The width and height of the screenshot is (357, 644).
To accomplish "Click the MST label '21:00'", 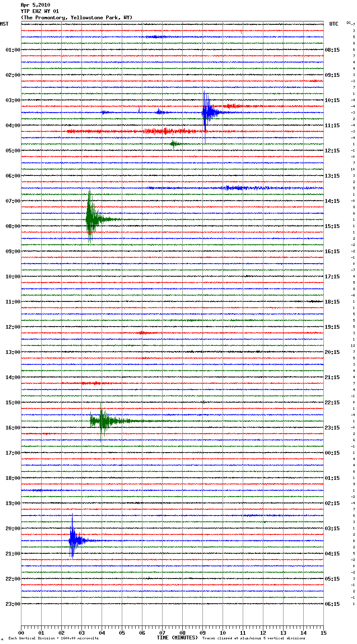I will 13,554.
